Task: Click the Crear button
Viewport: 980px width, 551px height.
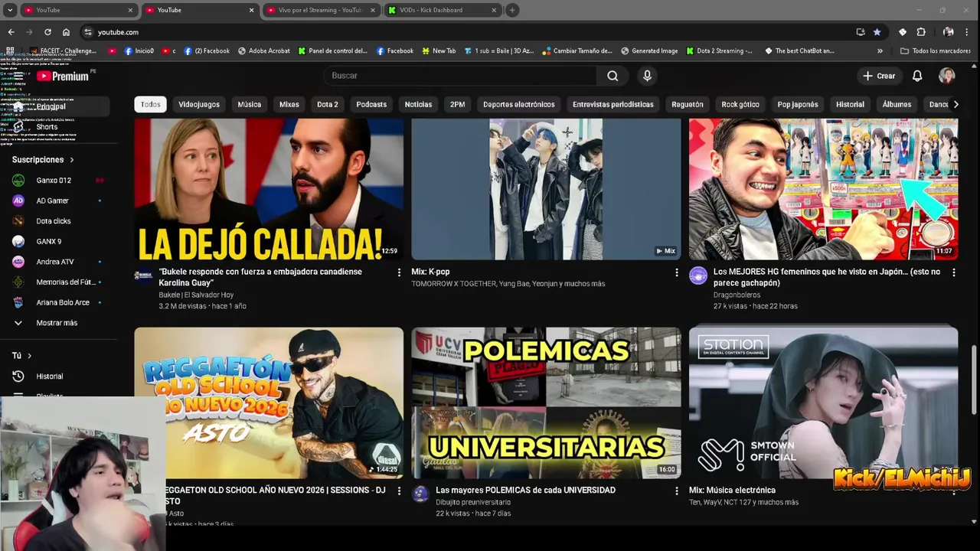Action: [879, 76]
